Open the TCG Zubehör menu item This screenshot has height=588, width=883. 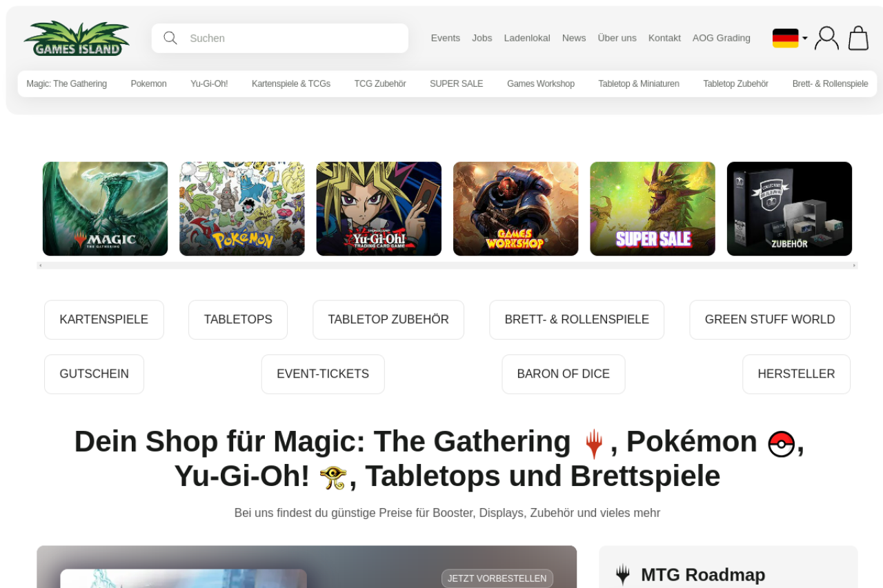point(380,84)
